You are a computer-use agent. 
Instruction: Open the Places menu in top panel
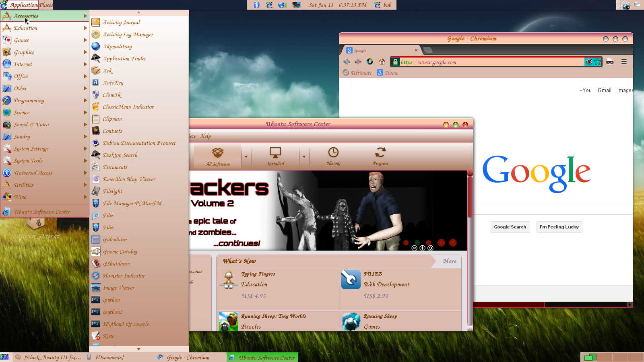point(45,5)
